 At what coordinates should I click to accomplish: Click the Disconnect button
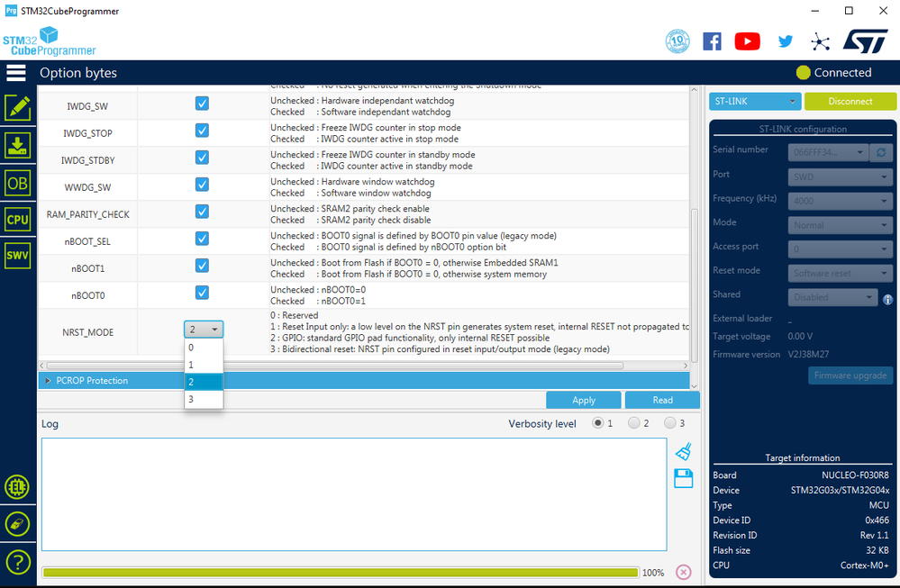[850, 101]
